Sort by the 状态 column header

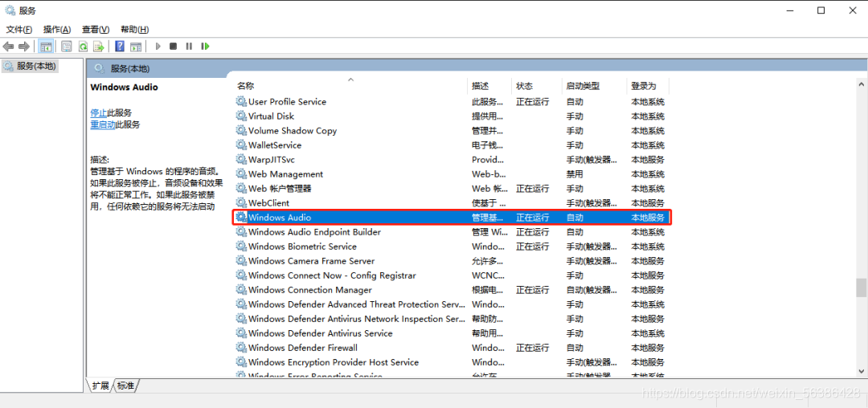click(524, 86)
